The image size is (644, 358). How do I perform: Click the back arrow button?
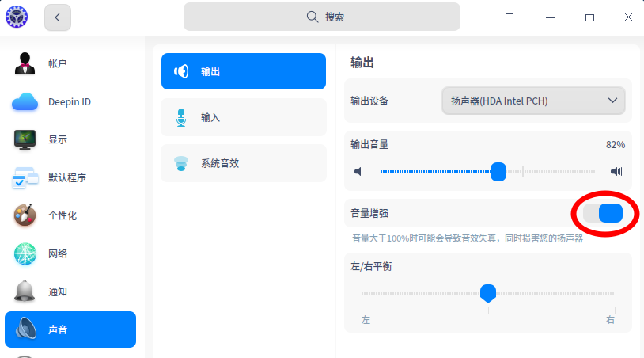[58, 17]
